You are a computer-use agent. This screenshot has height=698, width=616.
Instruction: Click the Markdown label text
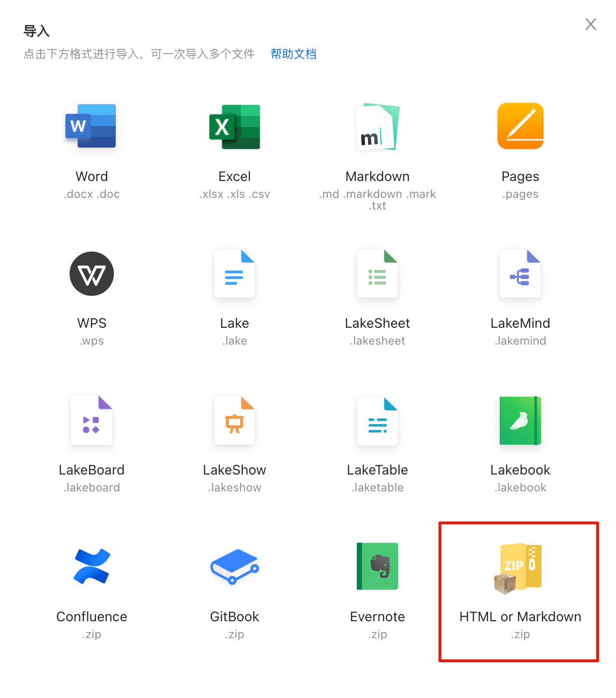click(378, 177)
